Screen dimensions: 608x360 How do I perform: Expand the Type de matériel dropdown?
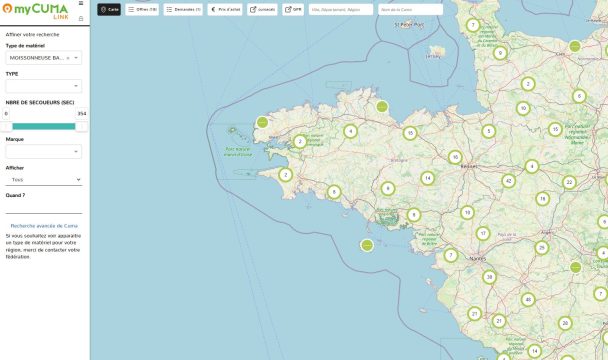[x=44, y=58]
